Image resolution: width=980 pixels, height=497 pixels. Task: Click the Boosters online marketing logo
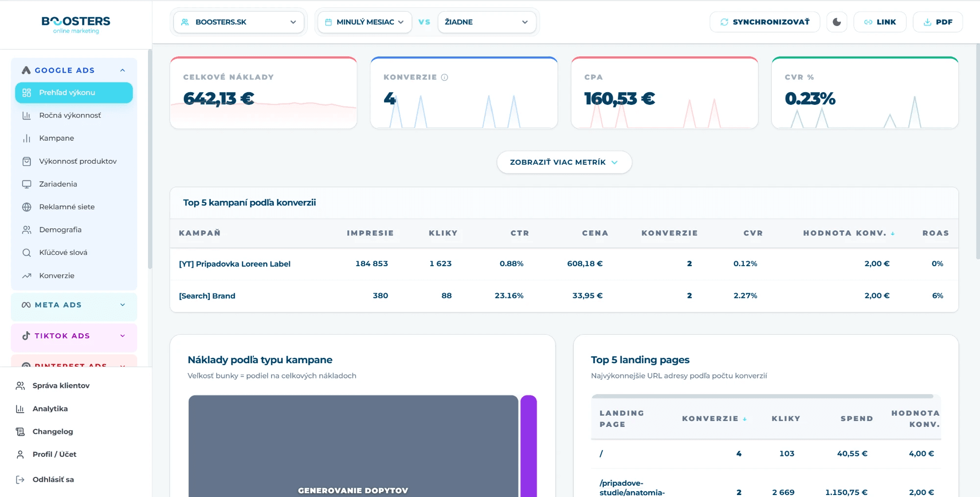76,25
